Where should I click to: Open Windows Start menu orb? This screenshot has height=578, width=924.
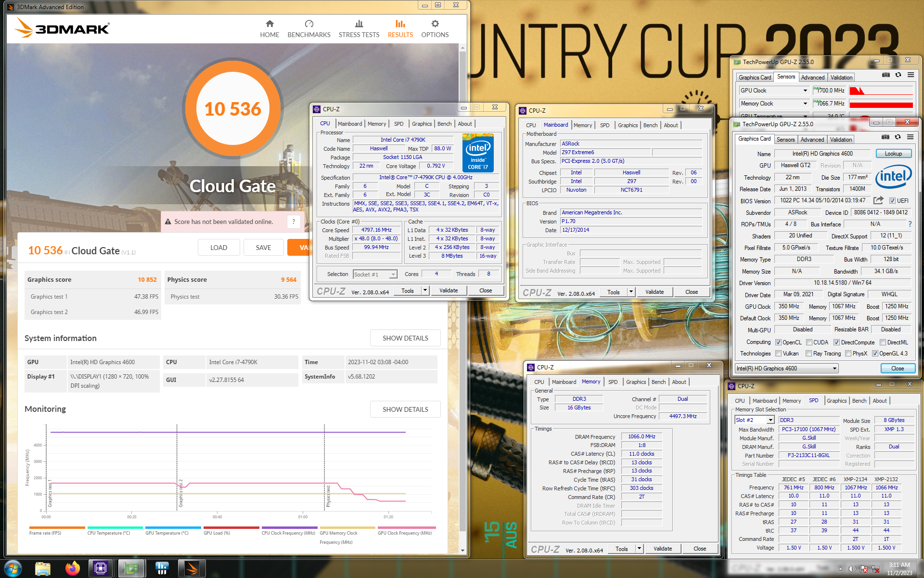tap(13, 569)
